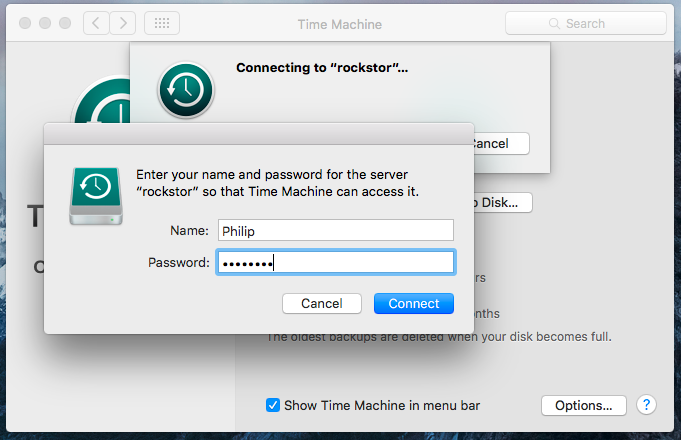This screenshot has height=440, width=681.
Task: Click the Time Machine disk icon in login dialog
Action: coord(96,196)
